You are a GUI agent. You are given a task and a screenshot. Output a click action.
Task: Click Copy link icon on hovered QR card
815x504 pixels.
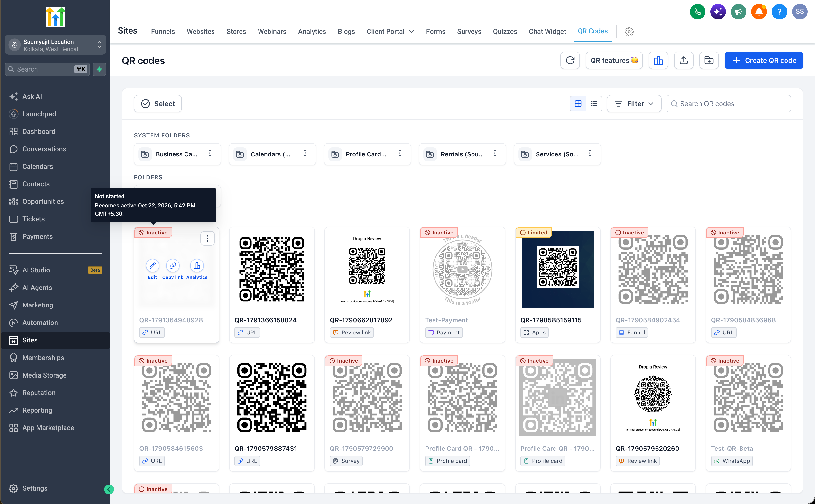[173, 266]
